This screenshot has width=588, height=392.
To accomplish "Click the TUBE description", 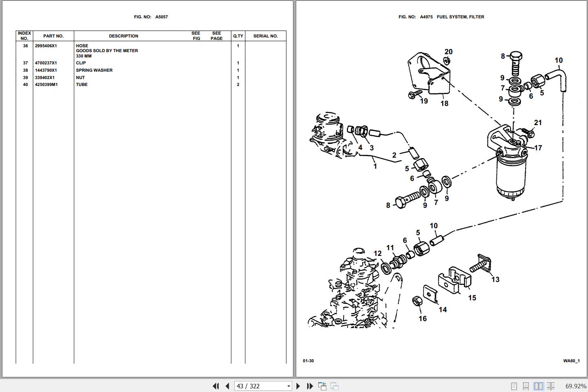I will (x=82, y=85).
